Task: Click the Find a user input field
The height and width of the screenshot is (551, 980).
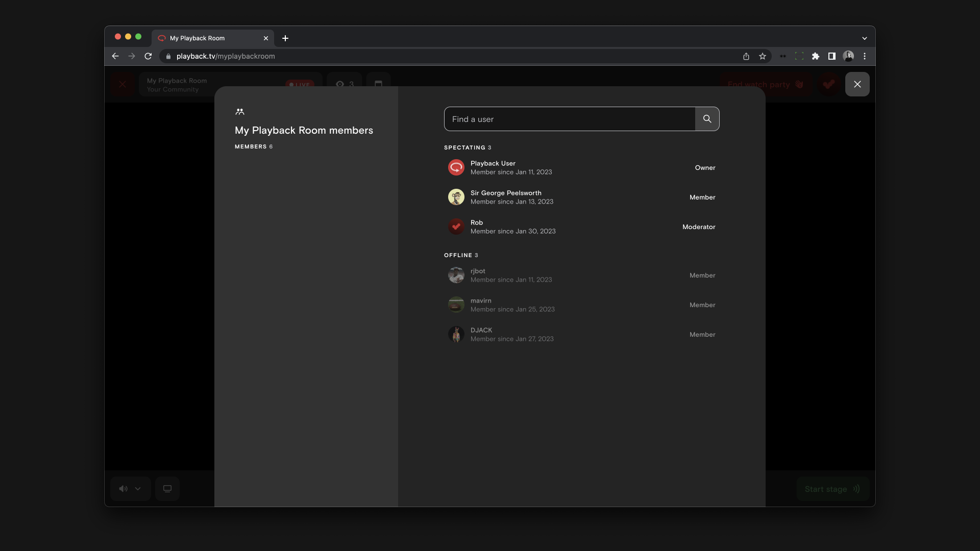Action: tap(570, 118)
